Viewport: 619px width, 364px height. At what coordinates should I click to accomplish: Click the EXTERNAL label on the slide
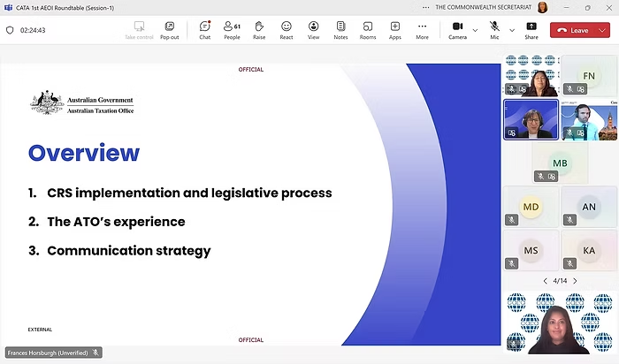[x=40, y=330]
